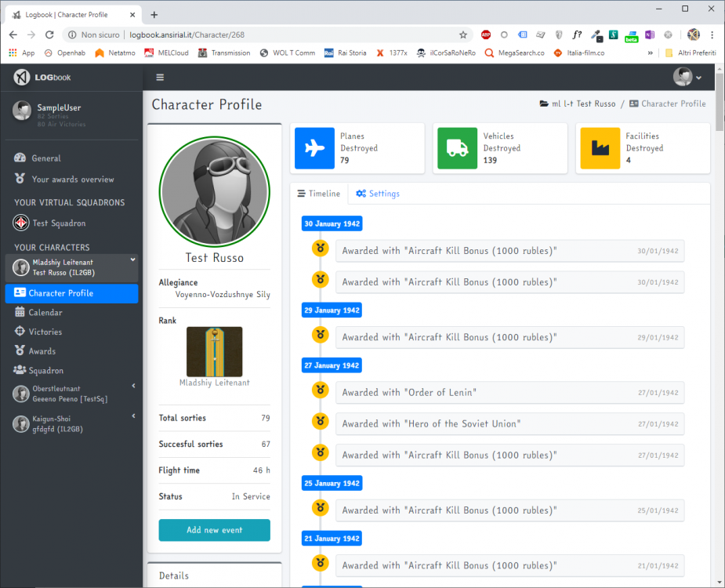Screen dimensions: 725x588
Task: Click the browser page reload icon
Action: 49,34
